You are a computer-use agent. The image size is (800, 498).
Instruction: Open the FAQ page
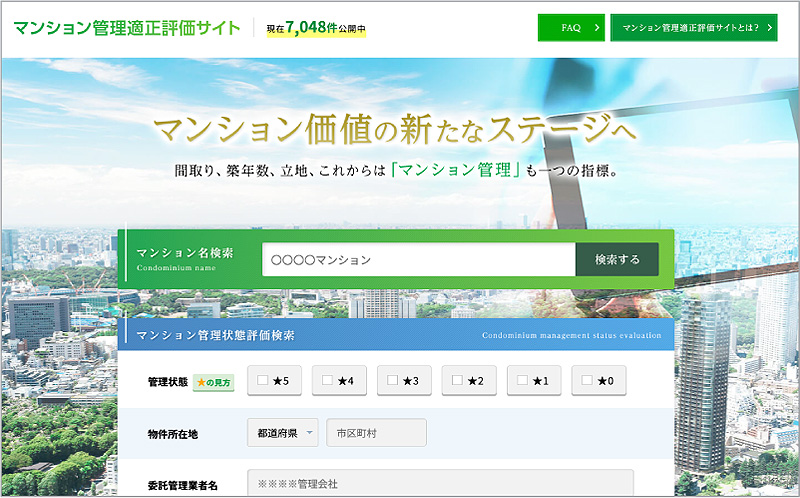[571, 28]
